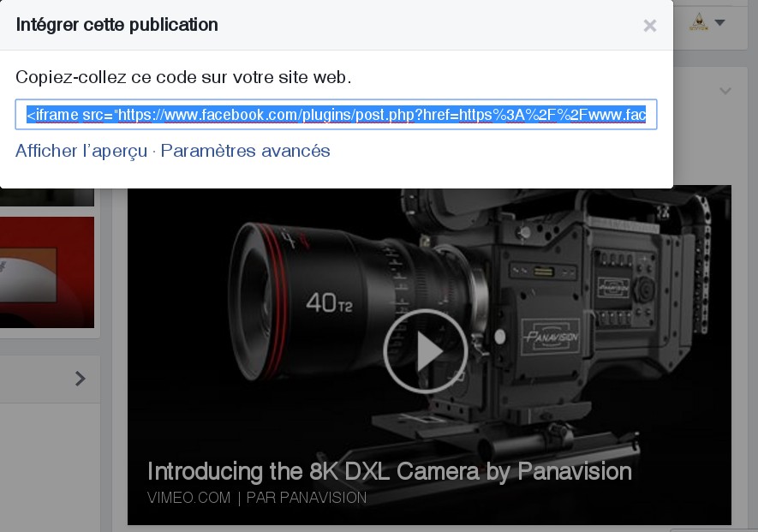This screenshot has height=532, width=758.
Task: Open the Afficher l'aperçu link
Action: (x=81, y=151)
